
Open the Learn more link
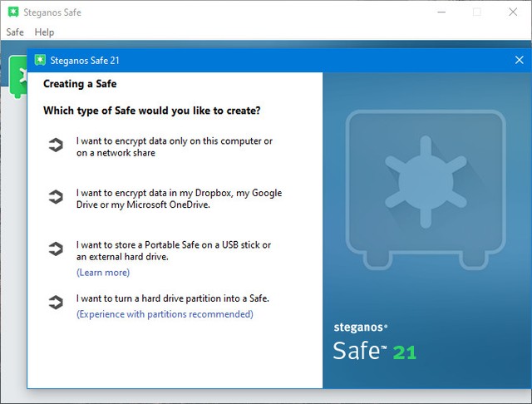coord(103,273)
